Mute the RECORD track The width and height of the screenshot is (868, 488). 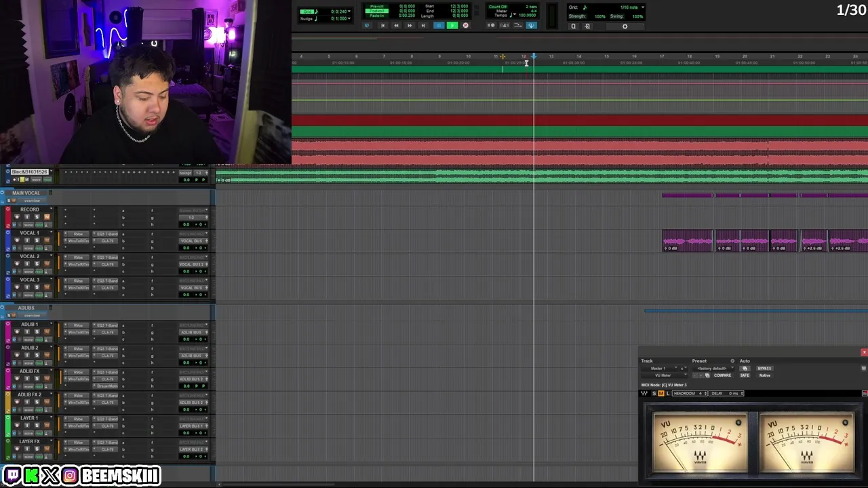[x=47, y=217]
